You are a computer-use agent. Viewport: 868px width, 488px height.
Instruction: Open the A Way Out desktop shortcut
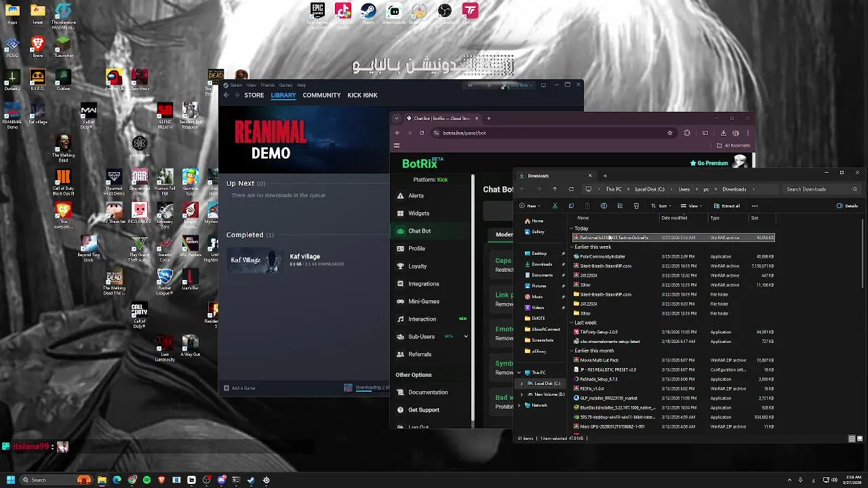point(191,346)
